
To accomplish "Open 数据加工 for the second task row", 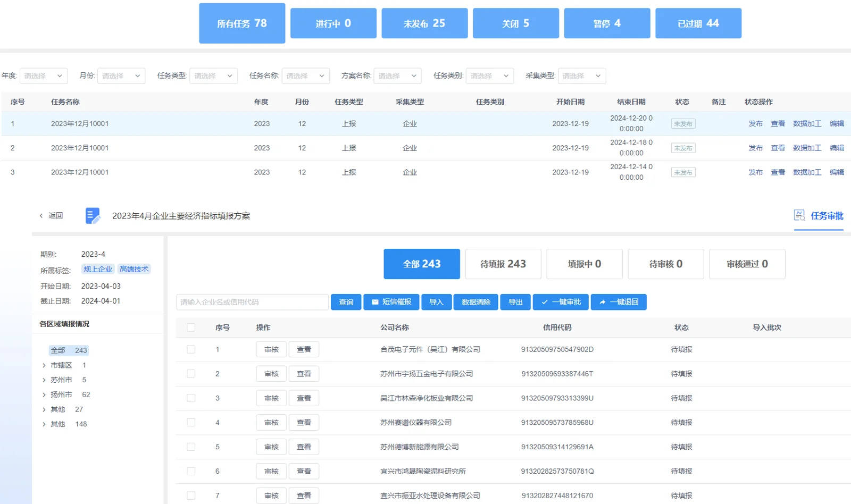I will coord(807,148).
